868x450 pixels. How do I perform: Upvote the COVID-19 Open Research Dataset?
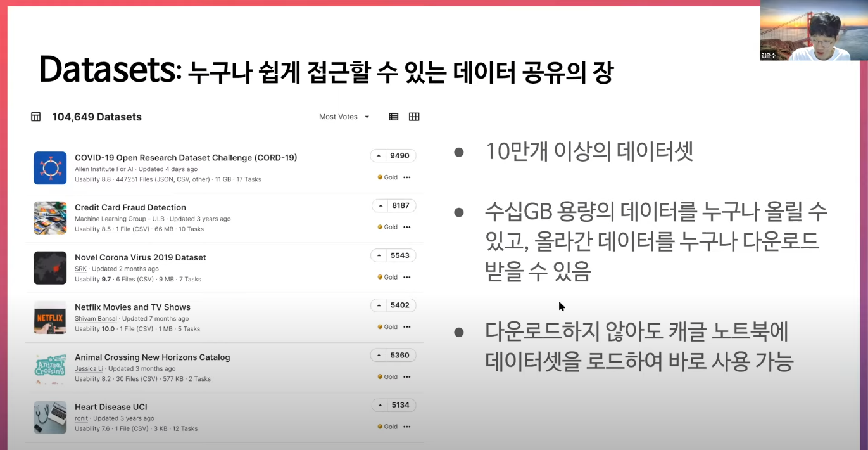tap(379, 156)
